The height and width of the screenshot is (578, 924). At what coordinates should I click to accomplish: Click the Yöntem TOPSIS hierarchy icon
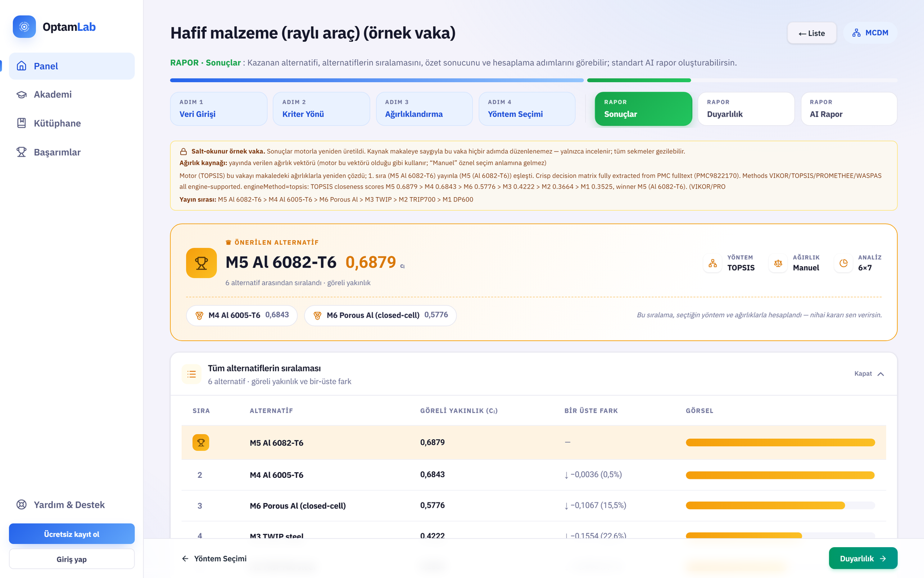(x=713, y=263)
